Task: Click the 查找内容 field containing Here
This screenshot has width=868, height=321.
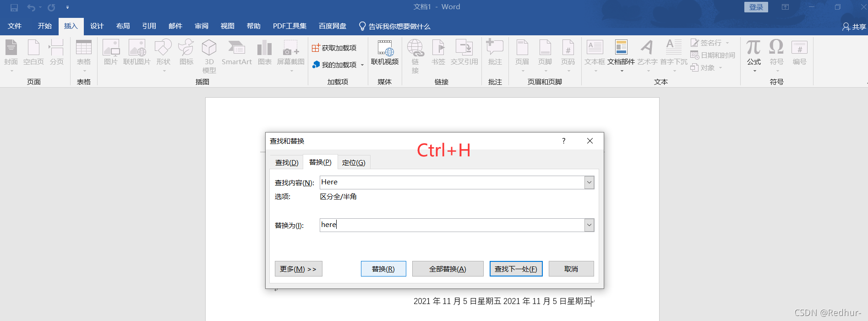Action: (452, 183)
